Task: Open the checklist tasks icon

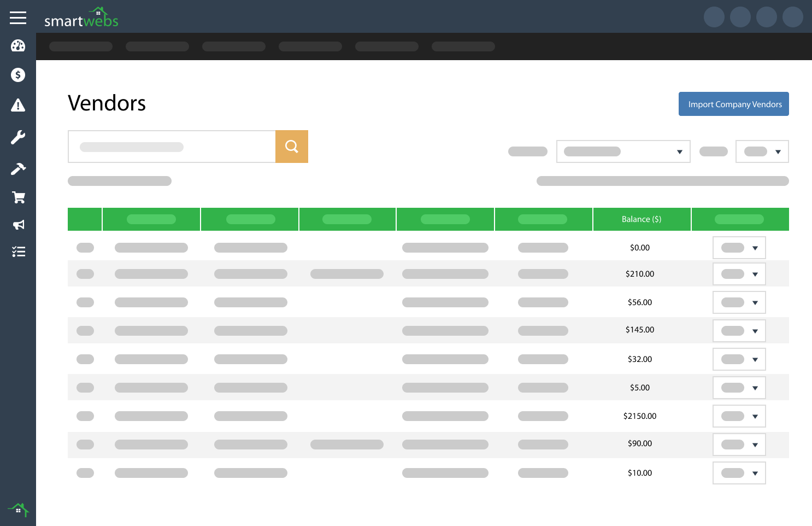Action: click(19, 252)
